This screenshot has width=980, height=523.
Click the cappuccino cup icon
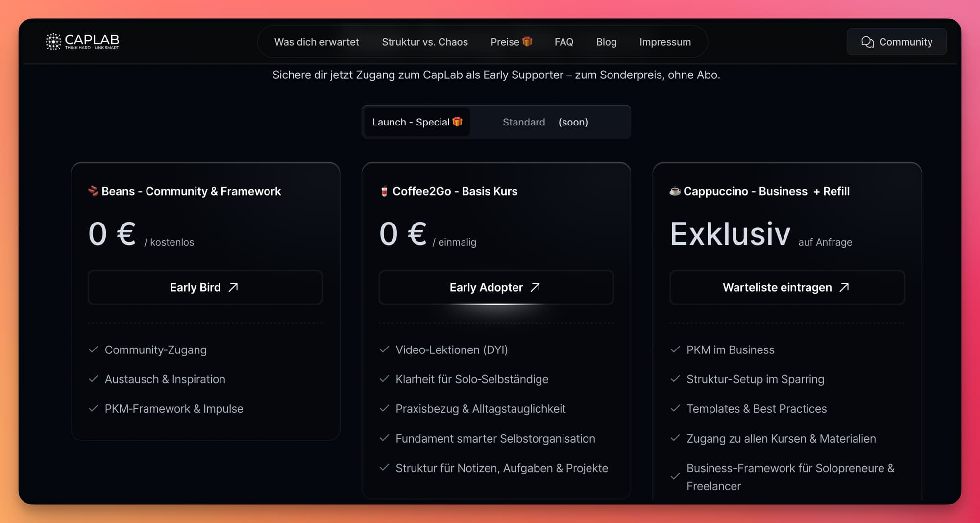coord(675,191)
